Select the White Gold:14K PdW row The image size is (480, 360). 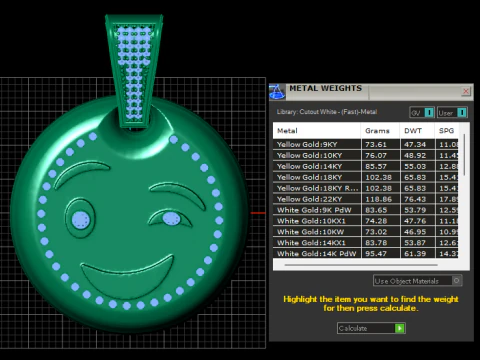[x=366, y=254]
